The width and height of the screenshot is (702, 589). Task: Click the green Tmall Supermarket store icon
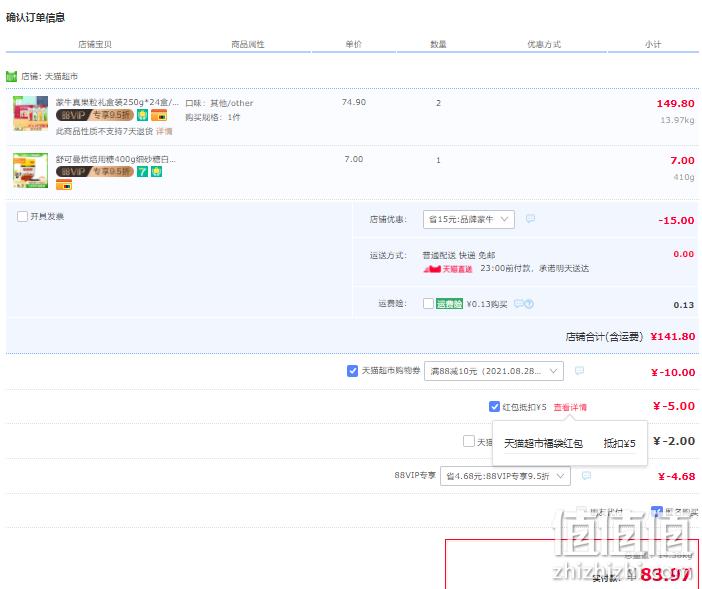pyautogui.click(x=11, y=77)
